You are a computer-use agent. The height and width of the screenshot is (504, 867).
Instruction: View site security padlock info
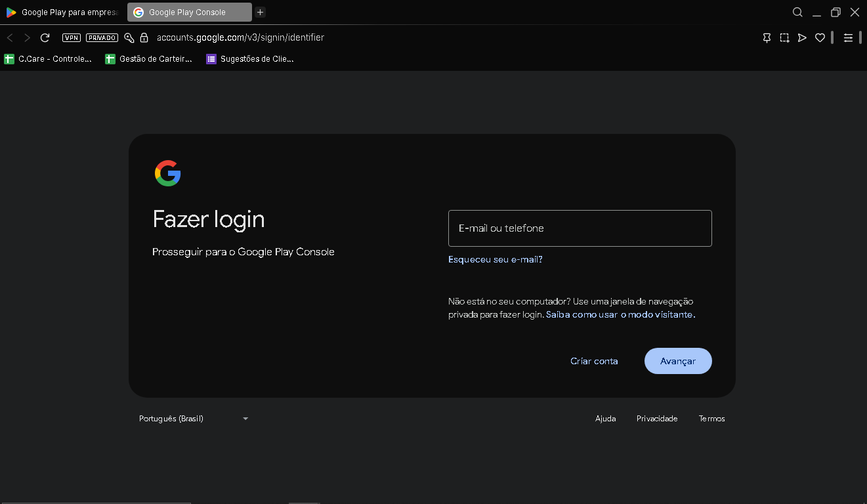click(144, 38)
